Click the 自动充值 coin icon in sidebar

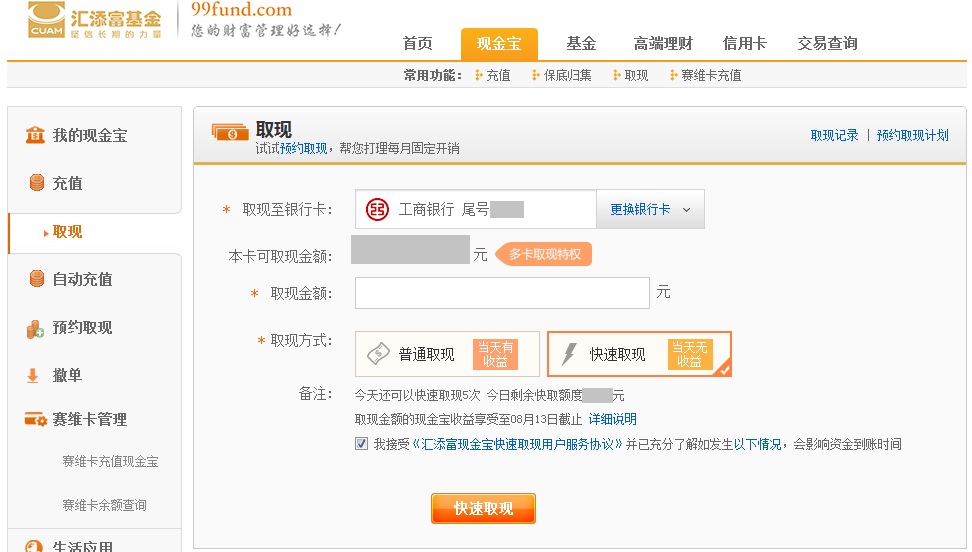click(x=37, y=279)
